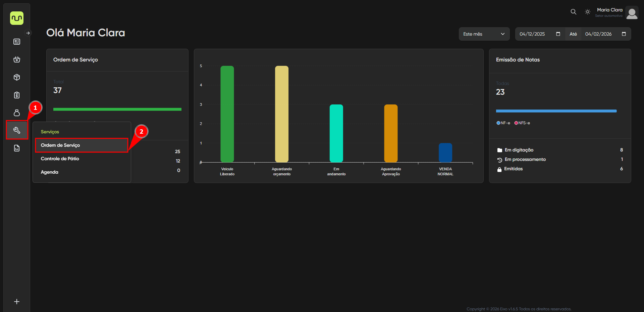The image size is (644, 312).
Task: Open the "Este mês" period dropdown
Action: 484,34
